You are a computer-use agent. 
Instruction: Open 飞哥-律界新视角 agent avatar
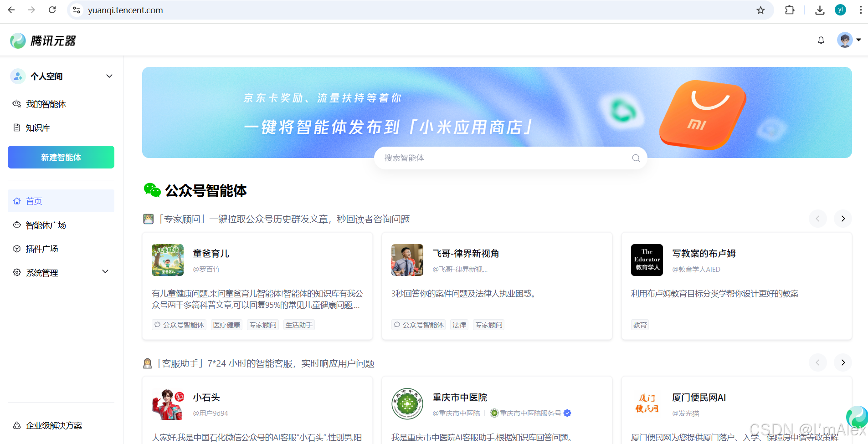407,260
